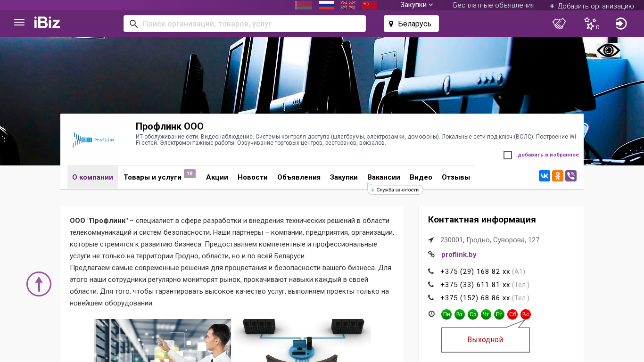The width and height of the screenshot is (644, 362).
Task: Click the Выходной status box
Action: pos(486,340)
